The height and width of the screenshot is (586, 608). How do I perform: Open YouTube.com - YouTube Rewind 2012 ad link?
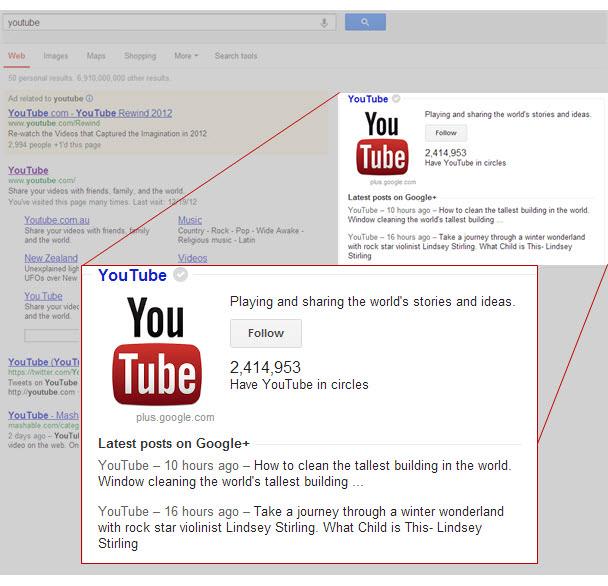click(90, 113)
